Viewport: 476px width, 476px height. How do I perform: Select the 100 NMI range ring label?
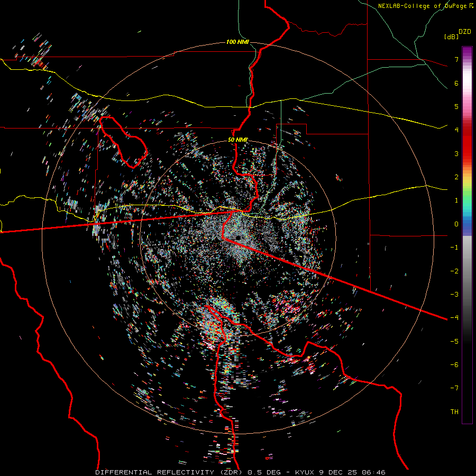click(x=237, y=42)
